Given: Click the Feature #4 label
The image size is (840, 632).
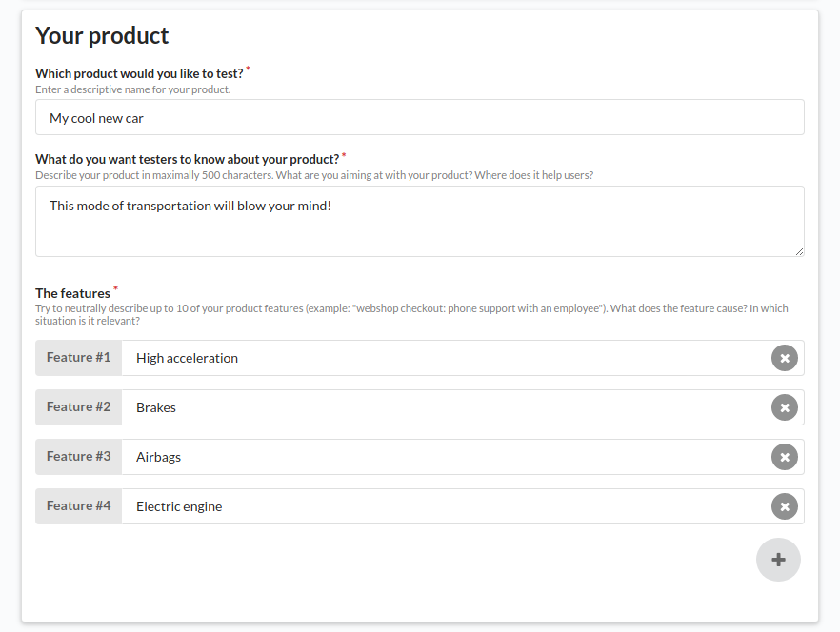Looking at the screenshot, I should (x=79, y=506).
